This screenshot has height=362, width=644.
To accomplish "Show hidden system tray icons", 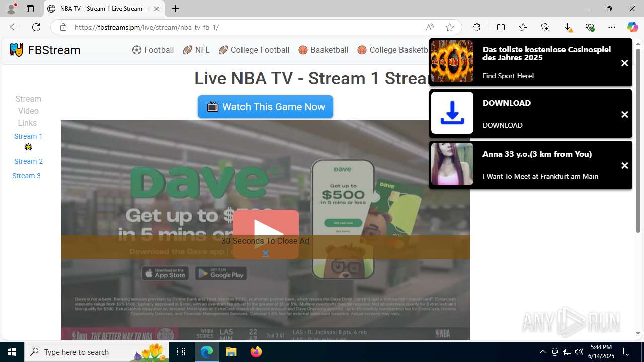I will pos(542,352).
